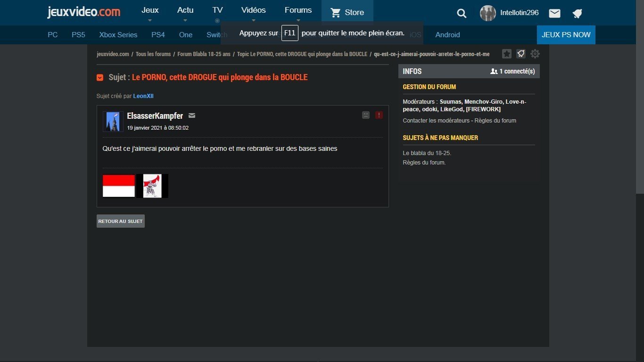Click jeuxvideo.com in the breadcrumb
Screen dimensions: 644x362
(x=113, y=54)
